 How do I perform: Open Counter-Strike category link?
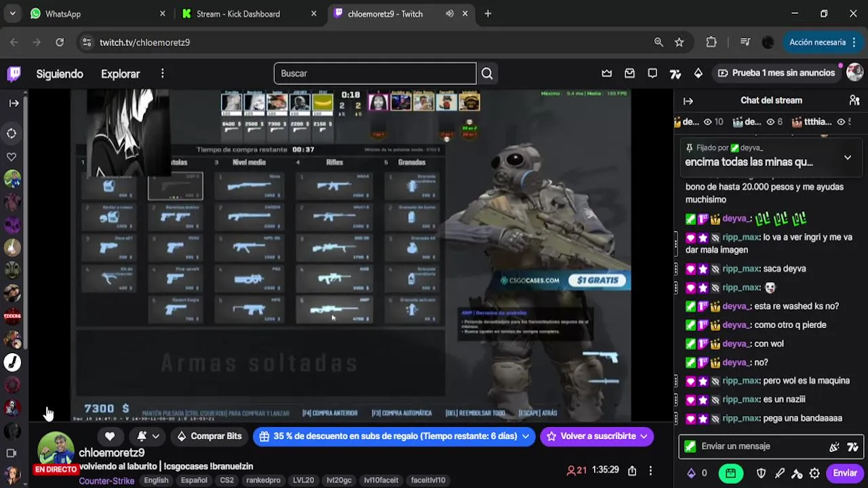click(x=106, y=481)
